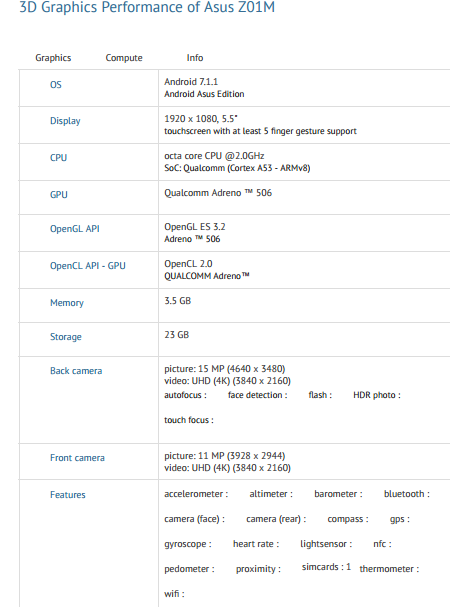The height and width of the screenshot is (607, 450).
Task: Click the OpenCL API - GPU label
Action: tap(88, 266)
